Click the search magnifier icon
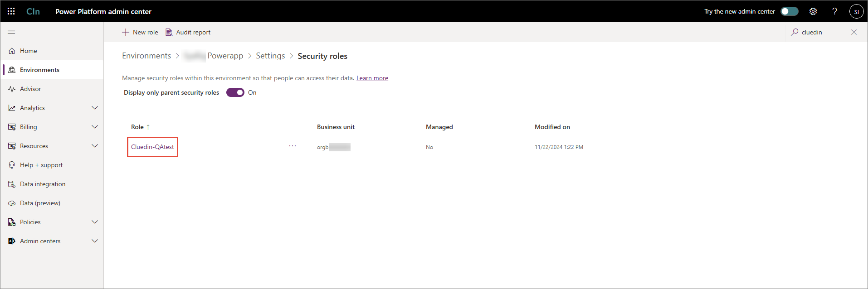 [x=795, y=32]
